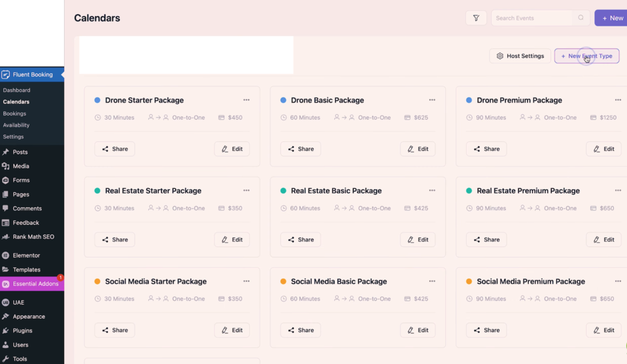Click the search magnifier icon
The height and width of the screenshot is (364, 627).
click(x=581, y=18)
